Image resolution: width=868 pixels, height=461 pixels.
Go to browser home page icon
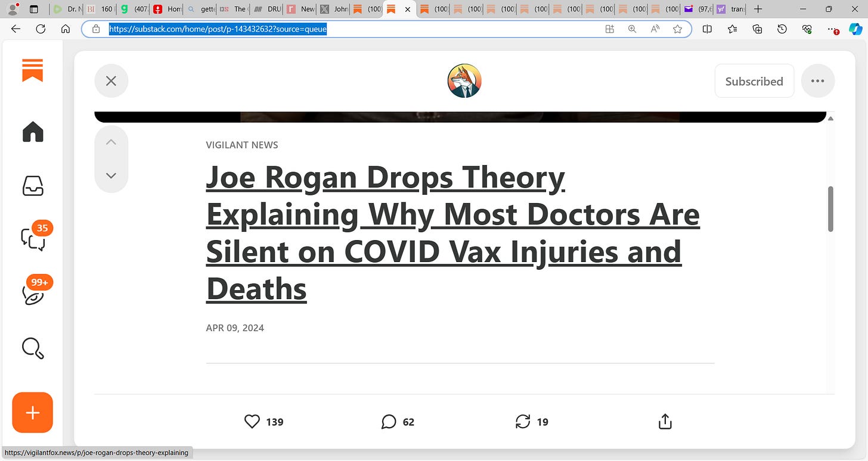66,29
